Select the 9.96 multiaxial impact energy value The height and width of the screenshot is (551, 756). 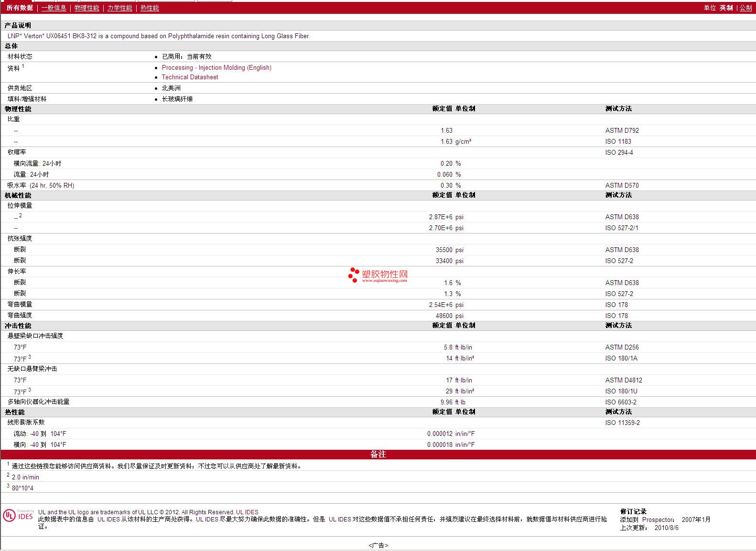pos(446,402)
